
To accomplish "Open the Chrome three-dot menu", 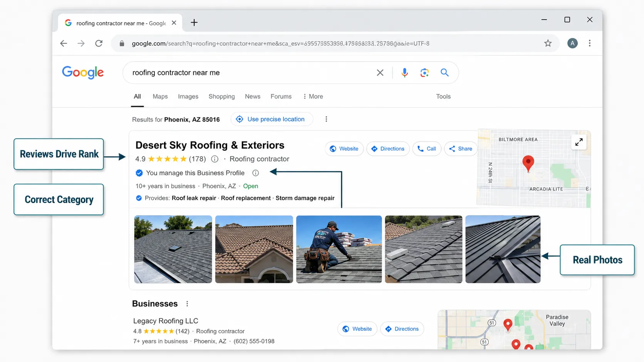I will click(x=590, y=43).
